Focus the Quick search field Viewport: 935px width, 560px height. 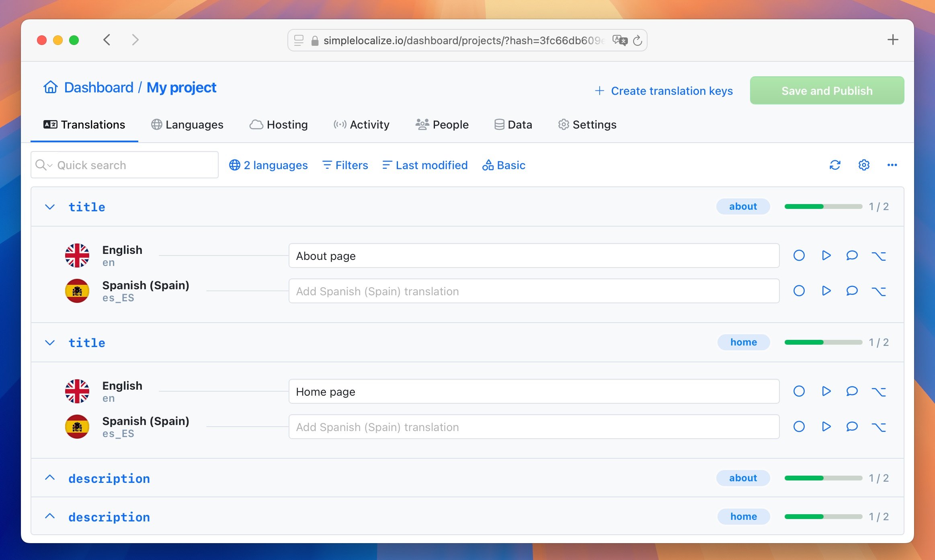pyautogui.click(x=125, y=165)
